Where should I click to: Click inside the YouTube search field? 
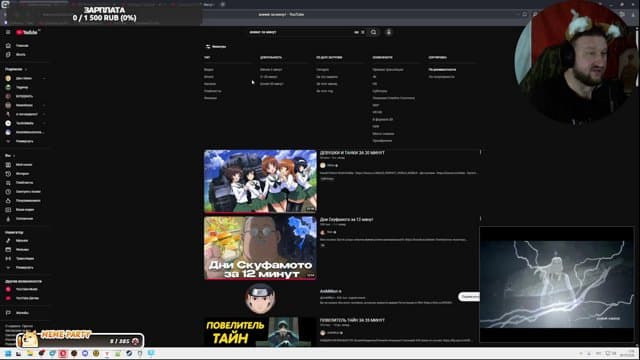[x=300, y=32]
